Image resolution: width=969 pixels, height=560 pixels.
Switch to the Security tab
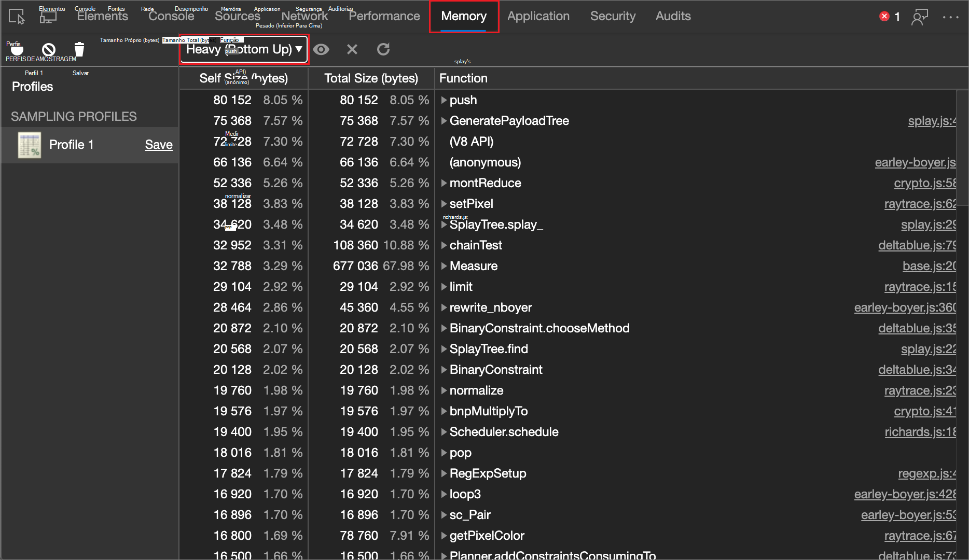613,16
